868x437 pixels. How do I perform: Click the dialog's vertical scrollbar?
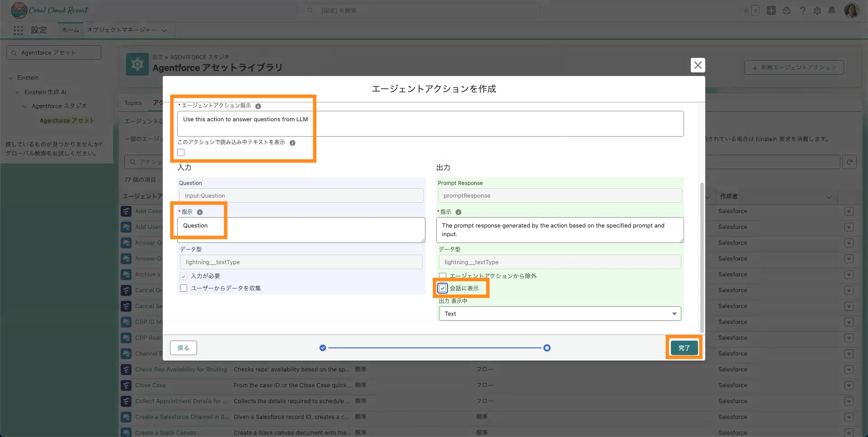coord(702,258)
